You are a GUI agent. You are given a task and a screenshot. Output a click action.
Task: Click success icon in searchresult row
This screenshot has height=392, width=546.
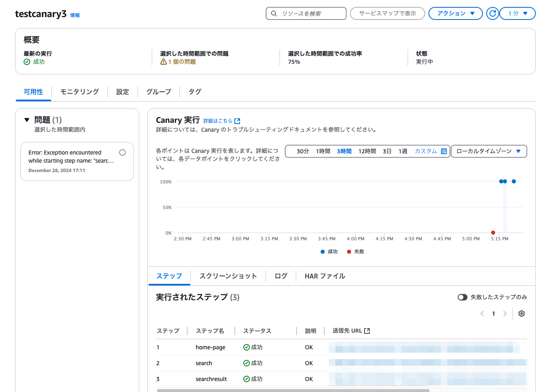[247, 379]
